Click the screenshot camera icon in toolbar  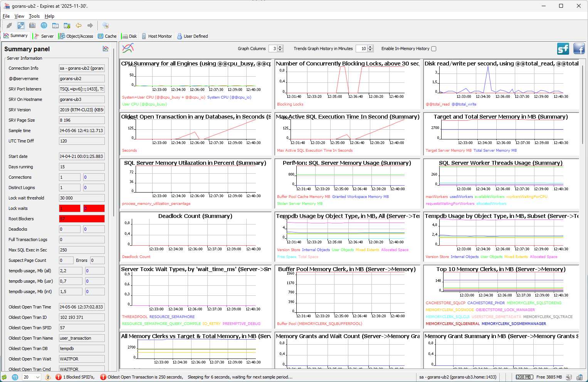[32, 25]
